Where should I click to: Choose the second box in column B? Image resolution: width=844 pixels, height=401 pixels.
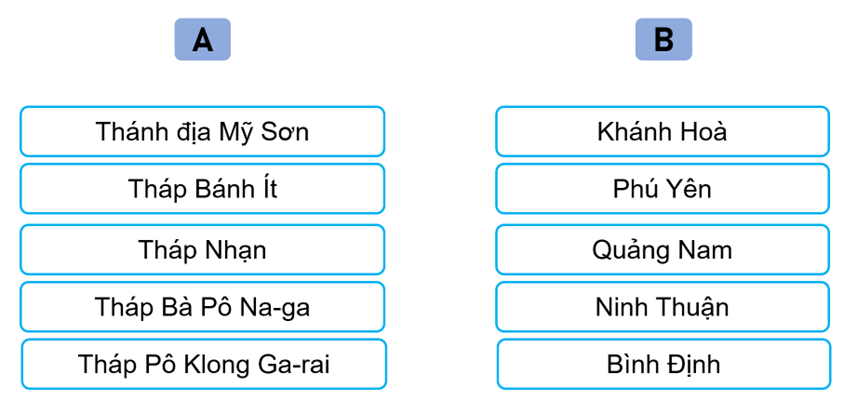[662, 189]
